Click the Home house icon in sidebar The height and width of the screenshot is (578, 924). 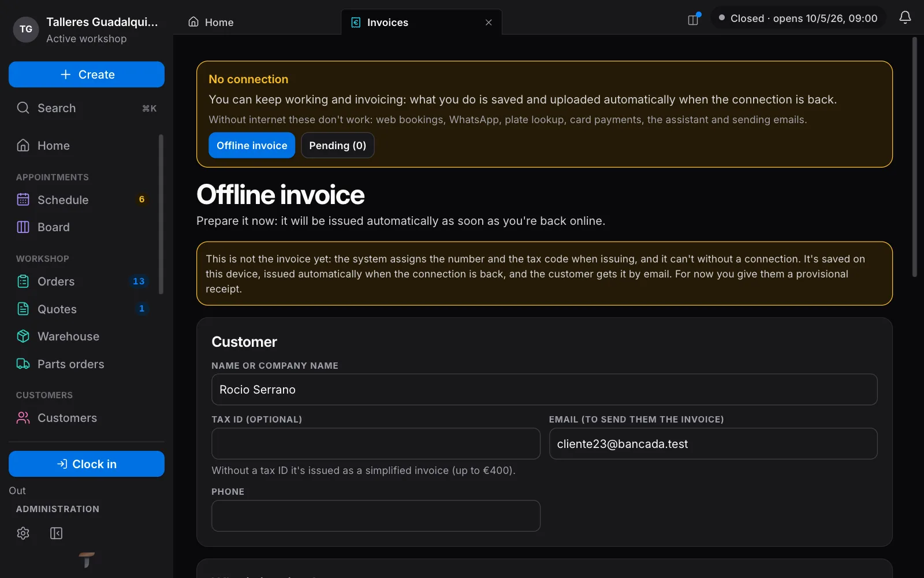point(23,146)
